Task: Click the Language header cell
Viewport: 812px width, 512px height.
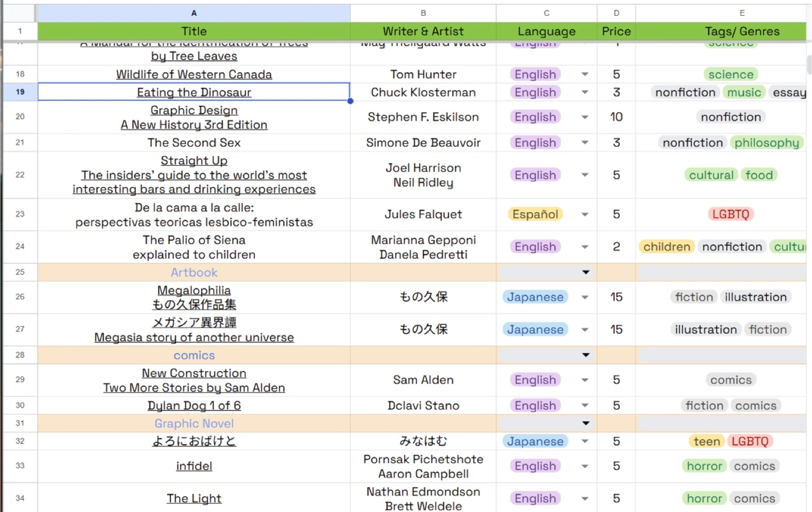Action: [x=547, y=32]
